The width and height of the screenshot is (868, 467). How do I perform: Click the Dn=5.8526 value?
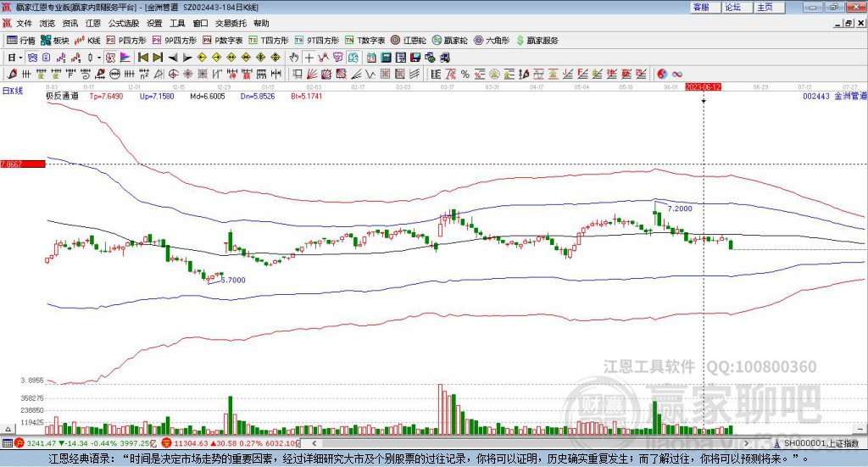coord(258,96)
